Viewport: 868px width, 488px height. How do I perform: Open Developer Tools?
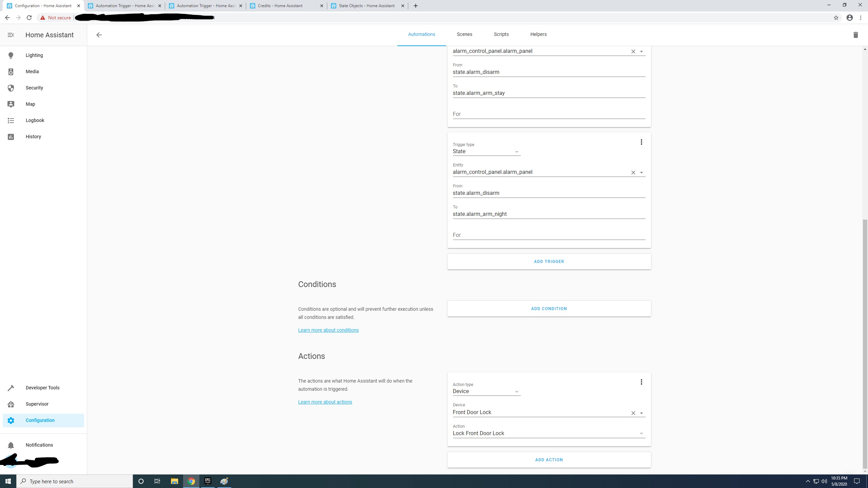pos(42,388)
